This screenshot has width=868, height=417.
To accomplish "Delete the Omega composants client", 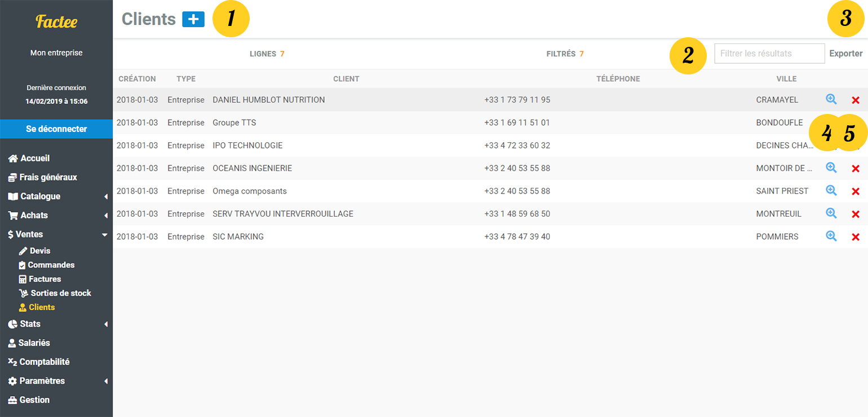I will 855,191.
